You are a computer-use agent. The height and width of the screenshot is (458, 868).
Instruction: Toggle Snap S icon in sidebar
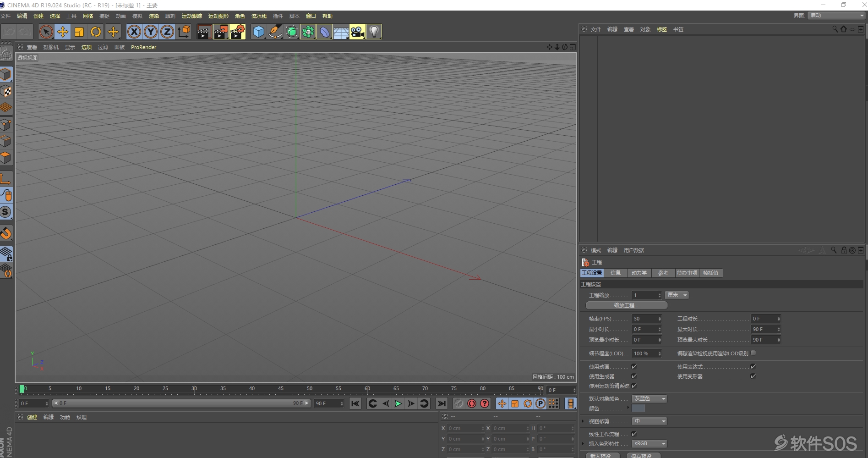[6, 212]
